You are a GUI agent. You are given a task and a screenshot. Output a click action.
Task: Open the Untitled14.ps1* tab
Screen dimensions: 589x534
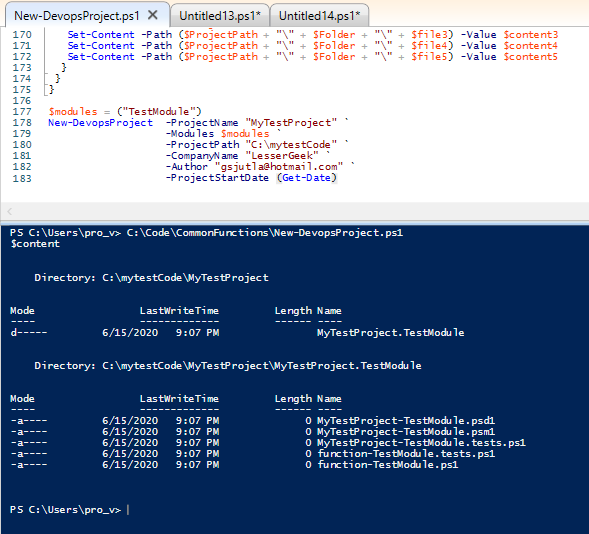pos(319,16)
